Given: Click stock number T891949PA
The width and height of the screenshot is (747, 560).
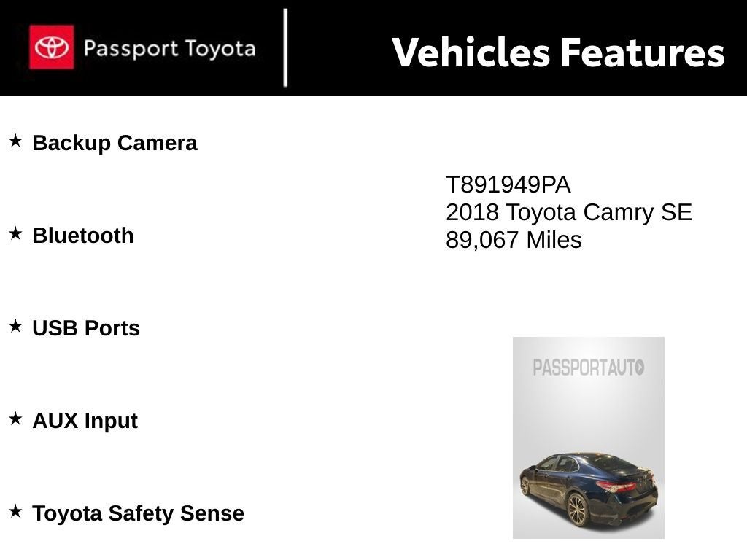Looking at the screenshot, I should (508, 185).
